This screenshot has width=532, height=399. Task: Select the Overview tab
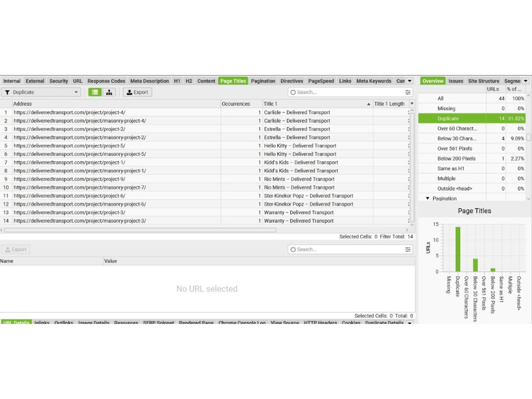(x=433, y=81)
